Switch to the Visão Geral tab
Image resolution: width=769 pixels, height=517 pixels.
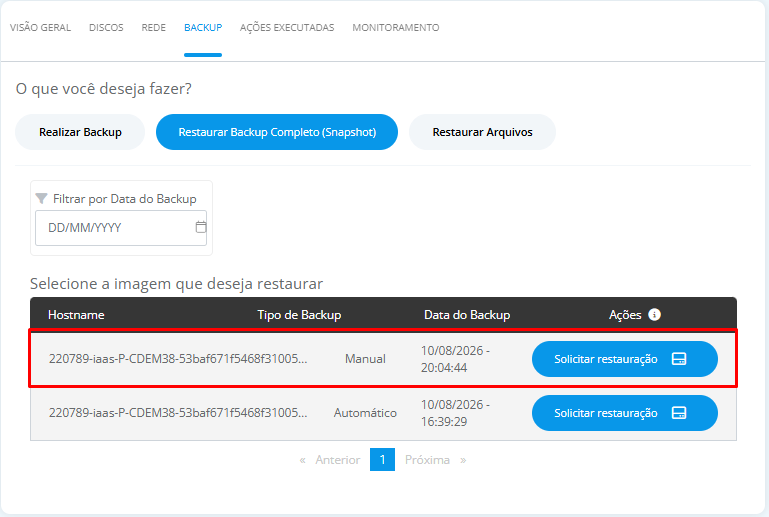40,27
